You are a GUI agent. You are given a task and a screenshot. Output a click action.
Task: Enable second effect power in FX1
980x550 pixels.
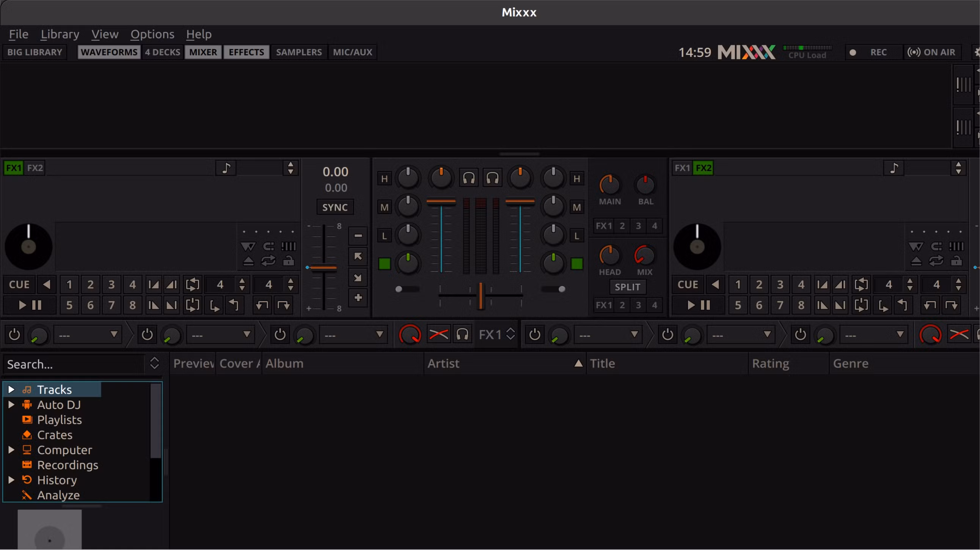point(147,334)
